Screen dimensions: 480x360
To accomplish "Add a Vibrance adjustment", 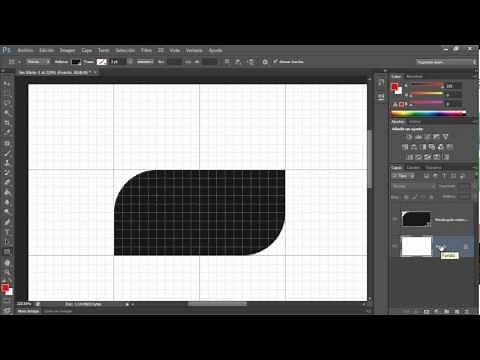I will pos(445,137).
